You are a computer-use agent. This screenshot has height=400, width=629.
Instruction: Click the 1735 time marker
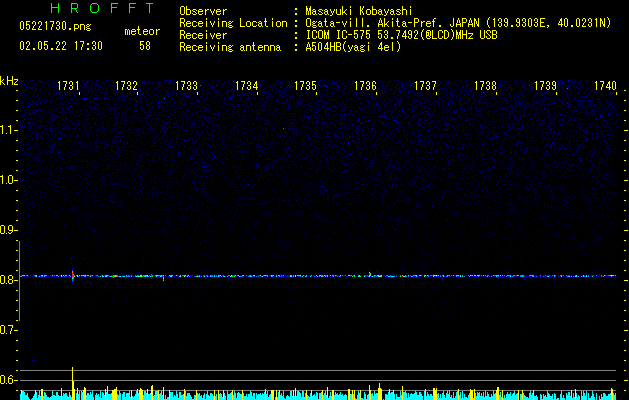[x=306, y=86]
